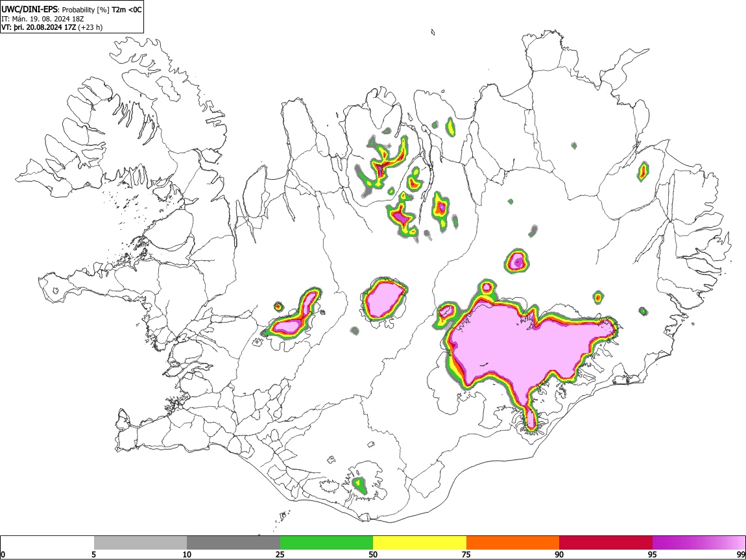The height and width of the screenshot is (560, 746).
Task: Click the light gray 5-10% legend swatch
Action: pos(140,543)
